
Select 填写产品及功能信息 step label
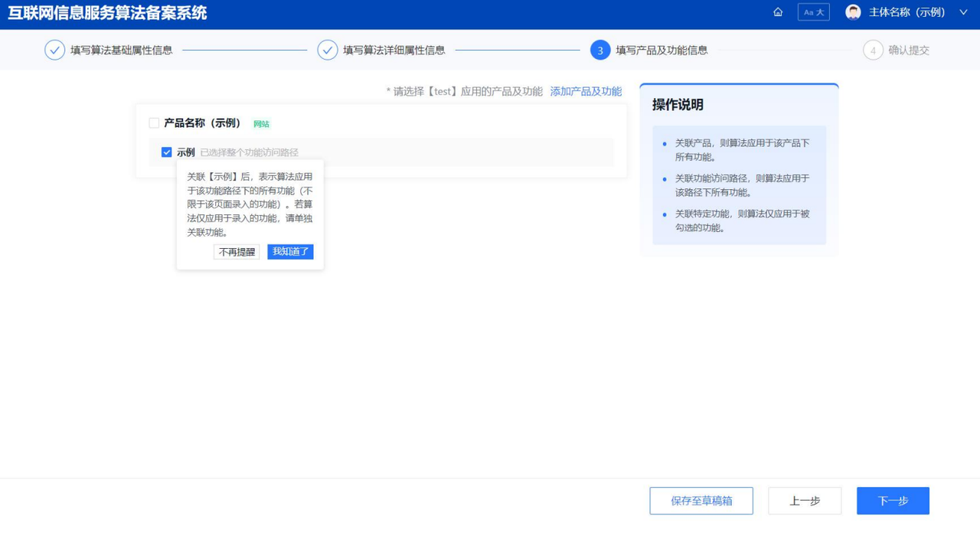(661, 50)
